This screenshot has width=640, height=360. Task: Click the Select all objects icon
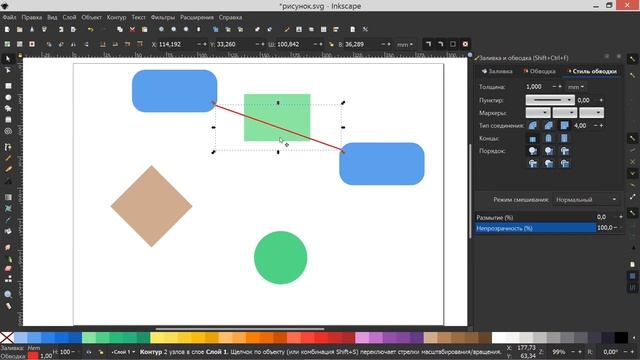coord(7,44)
